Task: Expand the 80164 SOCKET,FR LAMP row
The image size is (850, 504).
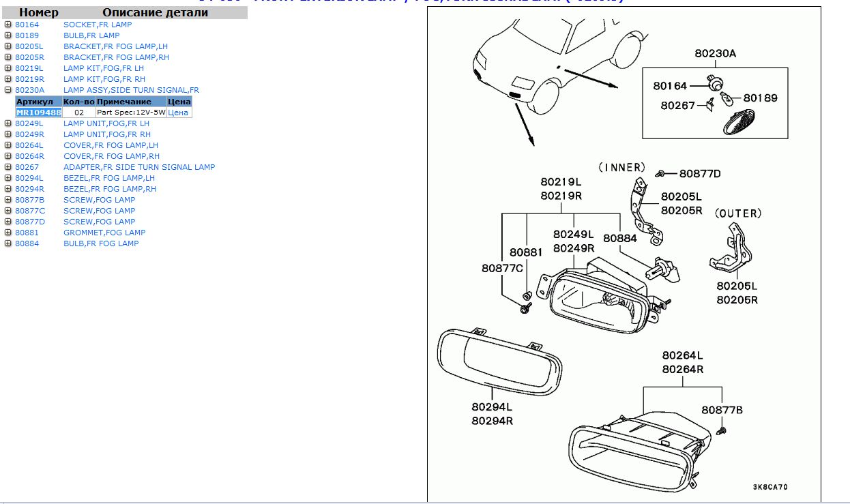Action: 8,25
